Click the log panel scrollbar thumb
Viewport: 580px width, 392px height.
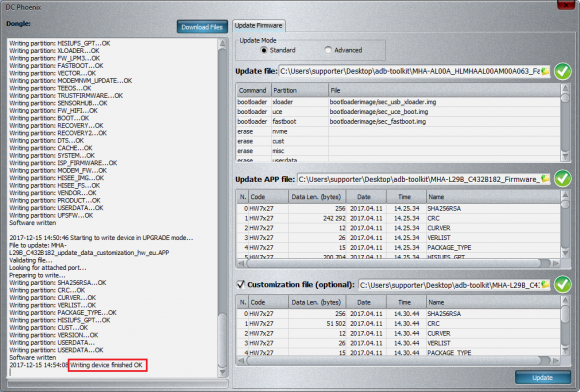(x=222, y=340)
